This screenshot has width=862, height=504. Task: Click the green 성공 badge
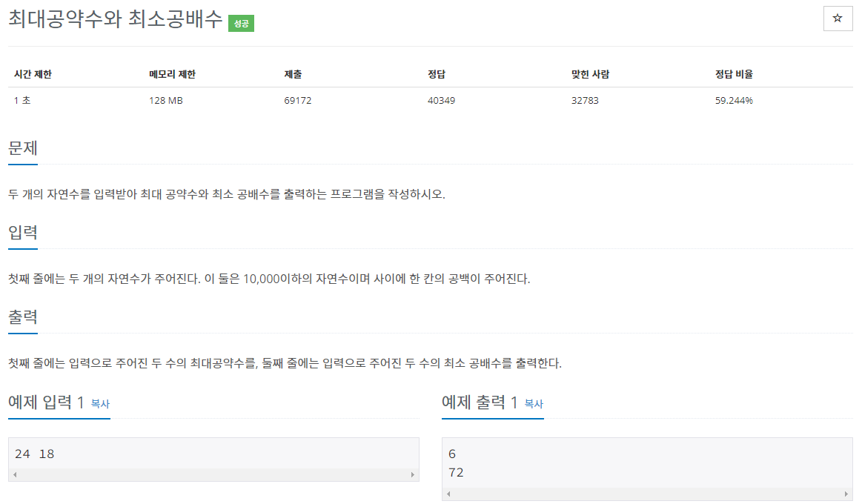coord(240,24)
